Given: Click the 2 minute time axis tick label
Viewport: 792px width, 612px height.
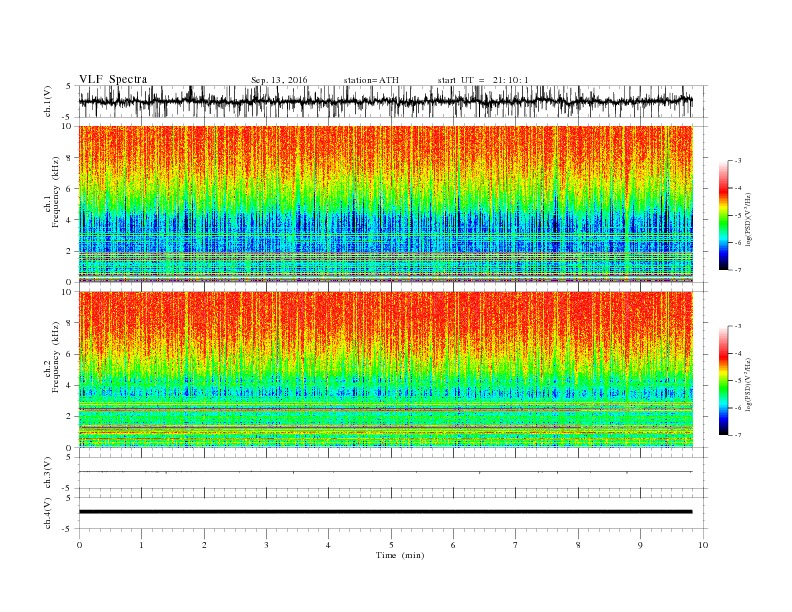Looking at the screenshot, I should pyautogui.click(x=204, y=545).
